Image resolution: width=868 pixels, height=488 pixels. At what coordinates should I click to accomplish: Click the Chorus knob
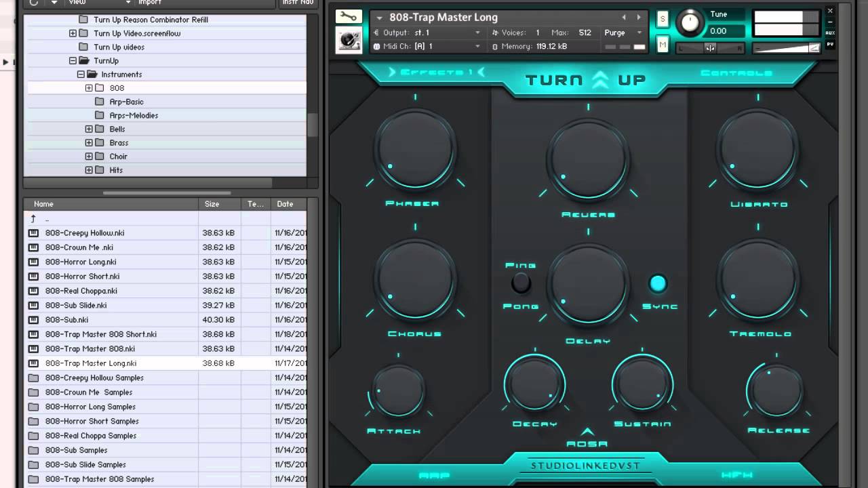pos(415,279)
